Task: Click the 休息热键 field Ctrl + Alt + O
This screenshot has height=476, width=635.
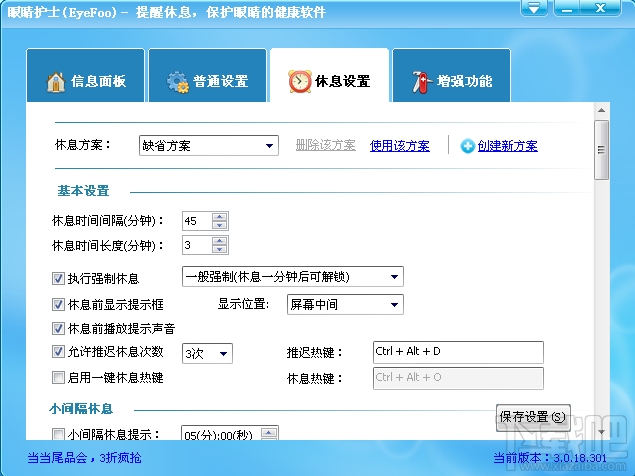Action: coord(458,378)
